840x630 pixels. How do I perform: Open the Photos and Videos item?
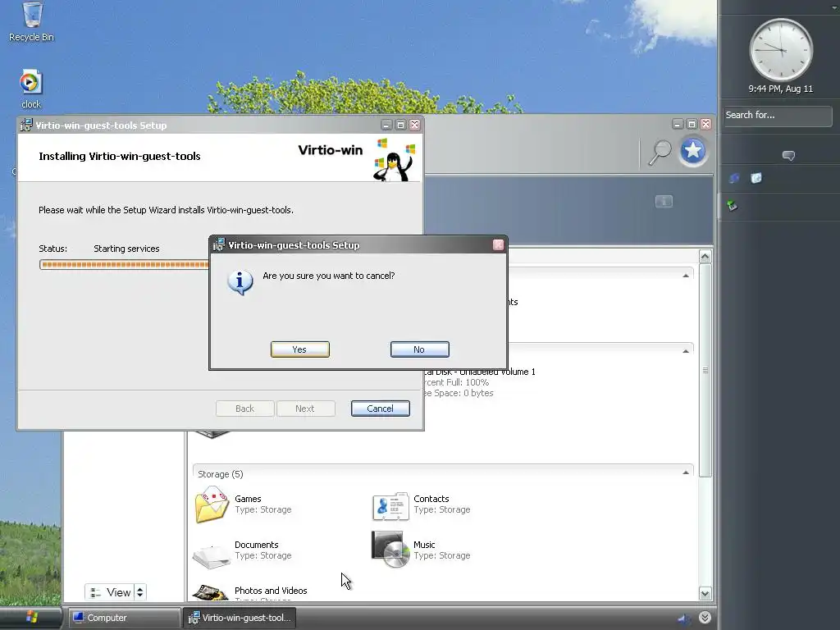[252, 592]
